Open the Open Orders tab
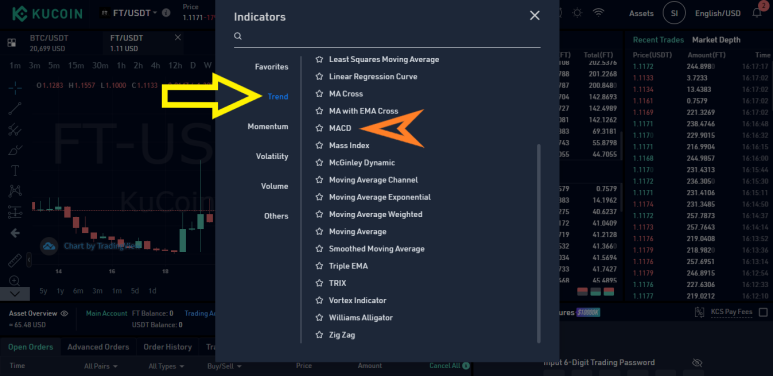The height and width of the screenshot is (376, 773). (31, 347)
